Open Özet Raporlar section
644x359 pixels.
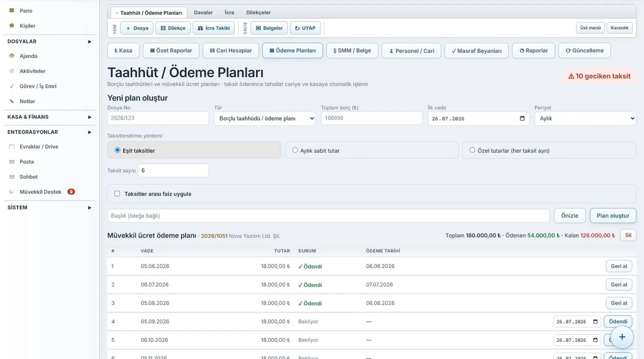171,50
